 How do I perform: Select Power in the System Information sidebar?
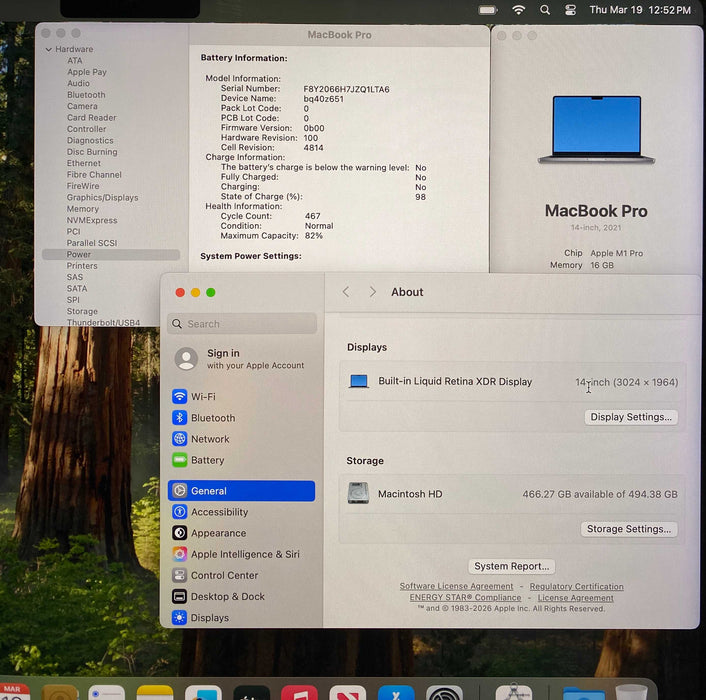click(x=111, y=254)
